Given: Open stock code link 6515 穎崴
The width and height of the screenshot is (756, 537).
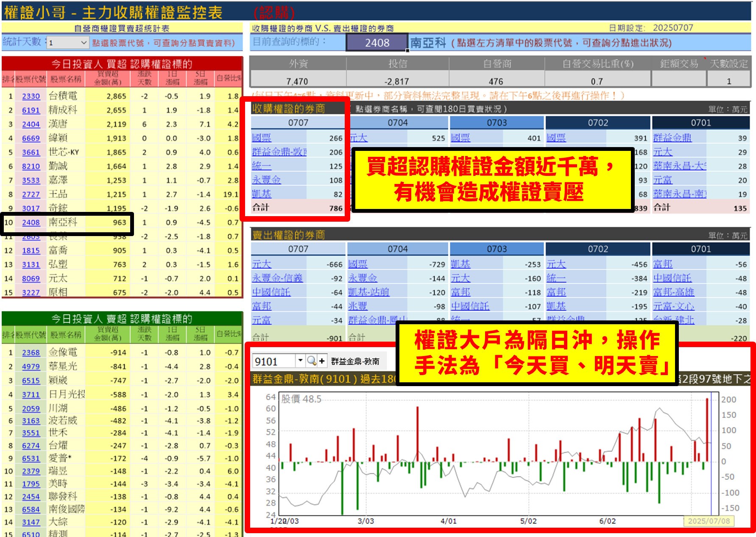Looking at the screenshot, I should pos(31,381).
